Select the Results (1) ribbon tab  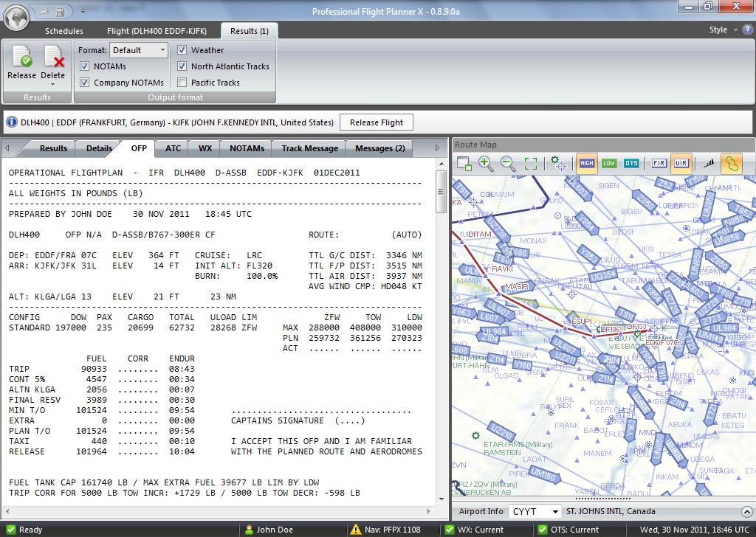pyautogui.click(x=250, y=31)
